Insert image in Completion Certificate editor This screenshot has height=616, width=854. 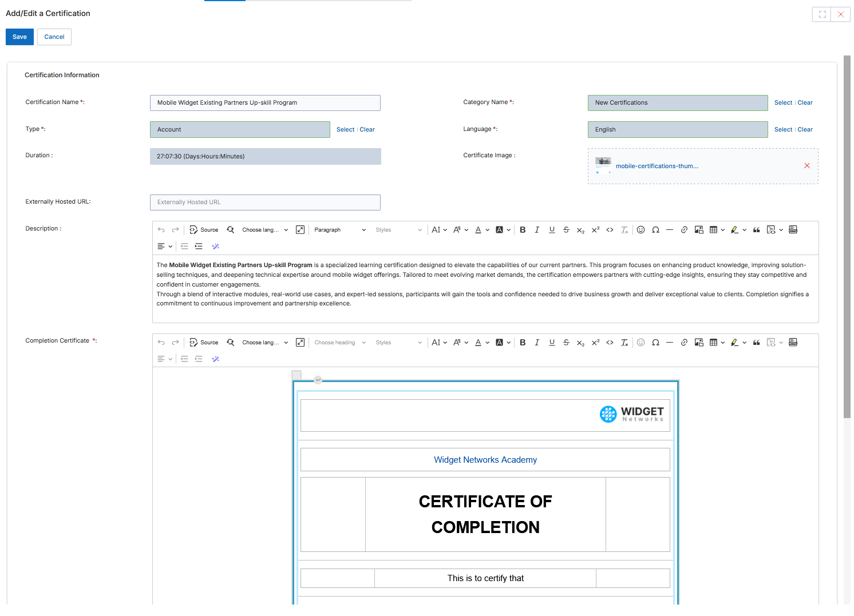(699, 343)
